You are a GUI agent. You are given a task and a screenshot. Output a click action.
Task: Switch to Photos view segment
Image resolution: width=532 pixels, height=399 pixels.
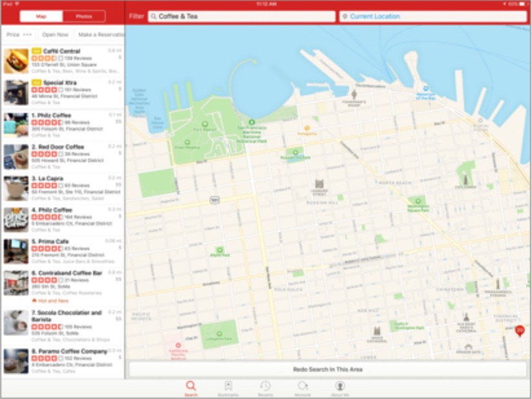click(84, 16)
